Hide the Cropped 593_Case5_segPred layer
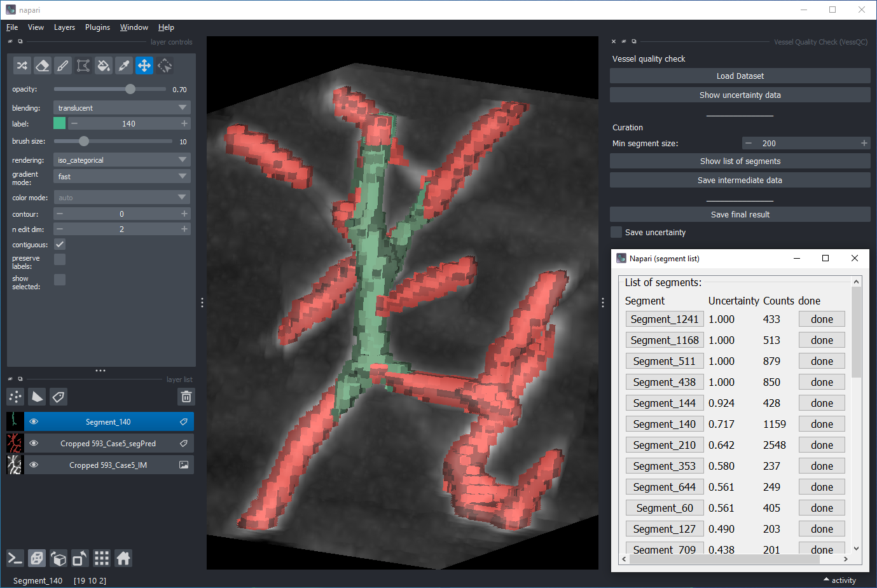 [x=34, y=443]
